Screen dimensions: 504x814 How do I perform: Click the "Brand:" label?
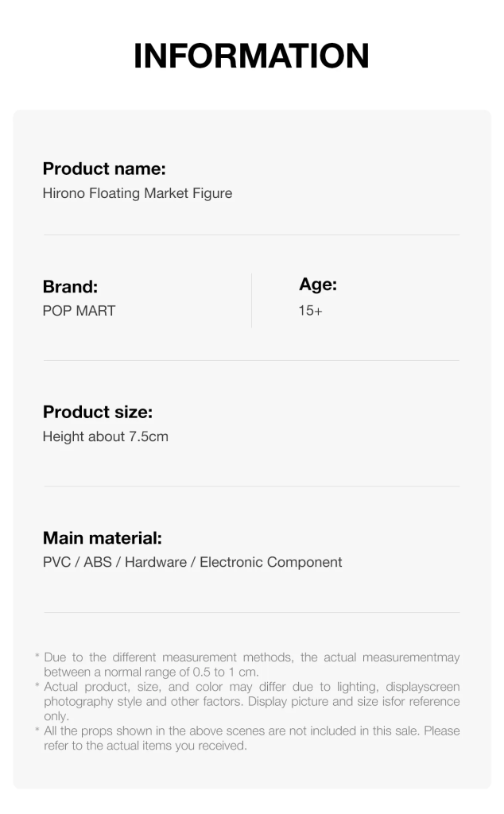click(x=70, y=287)
